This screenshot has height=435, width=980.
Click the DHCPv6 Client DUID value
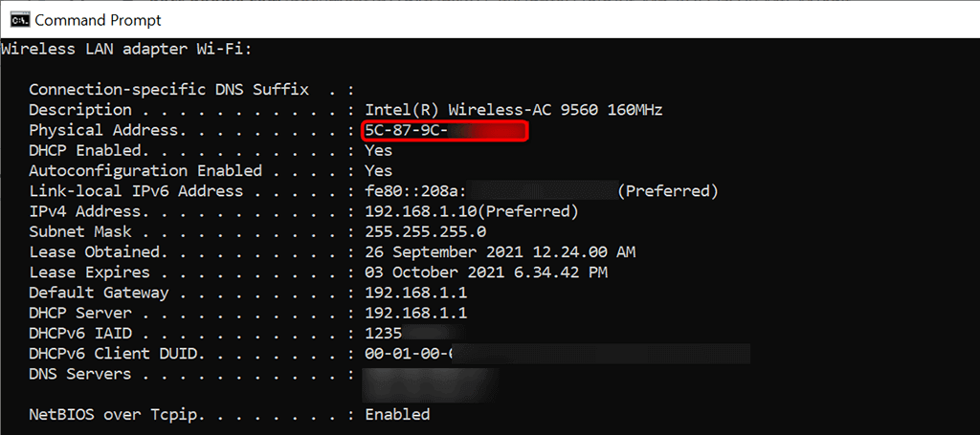coord(558,353)
